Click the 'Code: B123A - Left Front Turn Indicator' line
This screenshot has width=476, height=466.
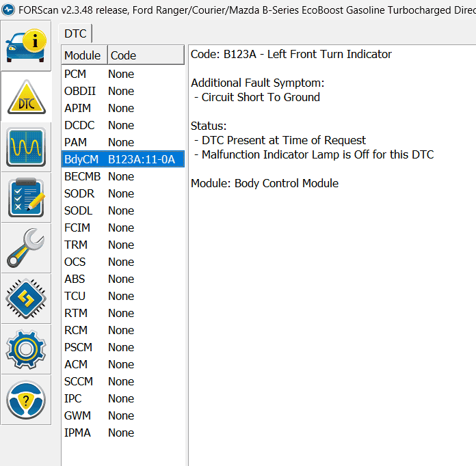tap(291, 54)
